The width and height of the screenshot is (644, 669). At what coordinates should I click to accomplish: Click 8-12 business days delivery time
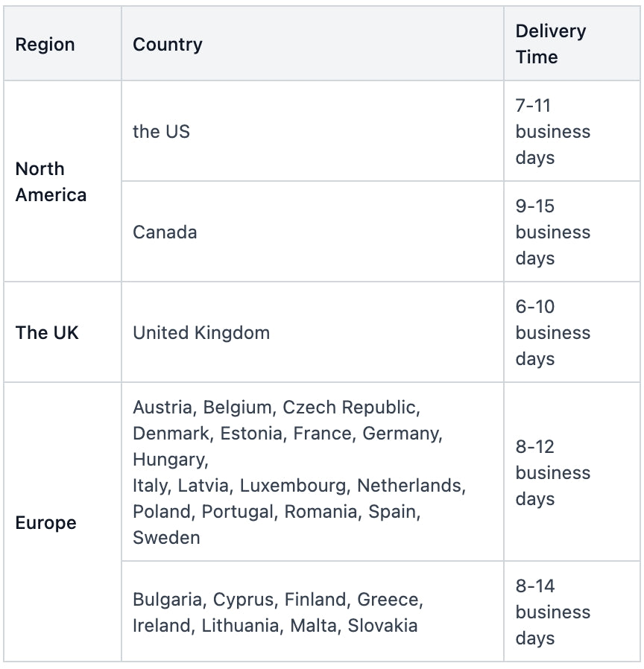pyautogui.click(x=552, y=472)
